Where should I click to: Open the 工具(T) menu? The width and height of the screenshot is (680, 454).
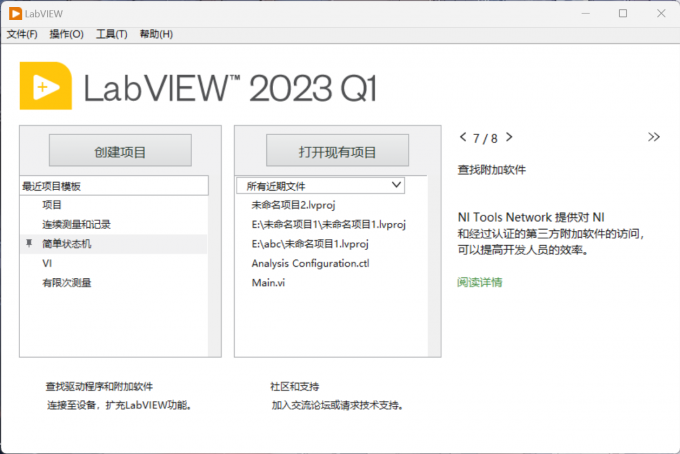(111, 34)
